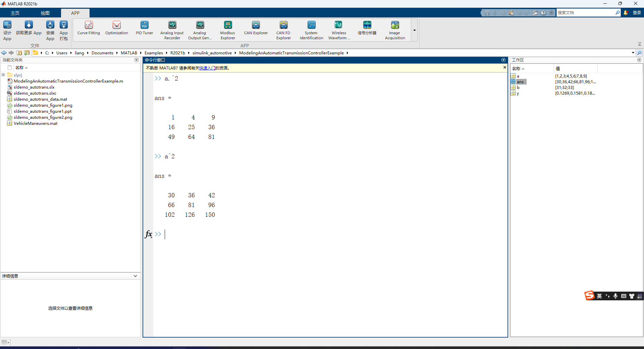Open the Design App tool
This screenshot has width=644, height=349.
pyautogui.click(x=7, y=30)
